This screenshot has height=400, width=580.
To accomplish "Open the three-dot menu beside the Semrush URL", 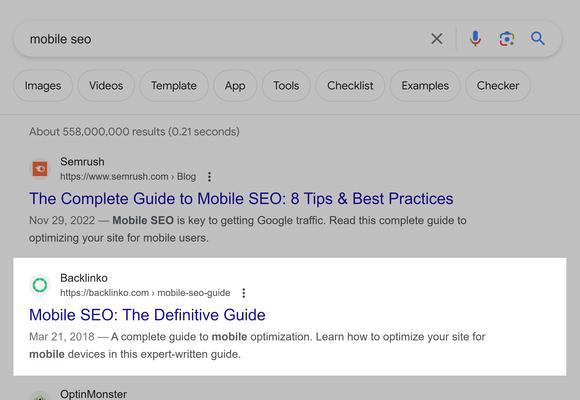I will click(209, 177).
